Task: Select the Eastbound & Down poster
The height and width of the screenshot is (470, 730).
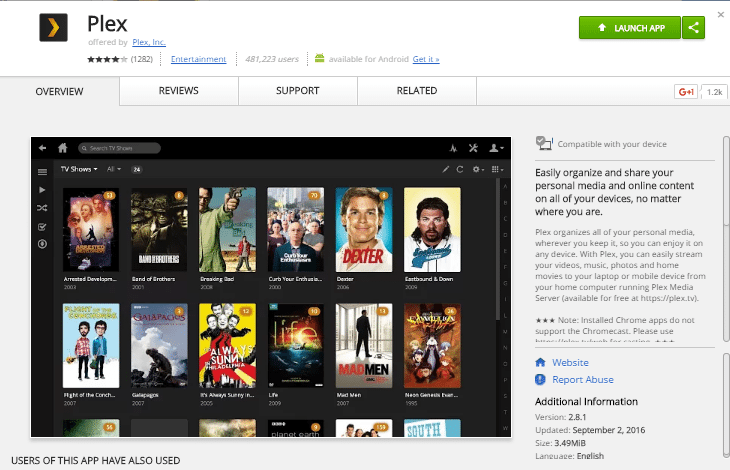Action: pos(433,229)
